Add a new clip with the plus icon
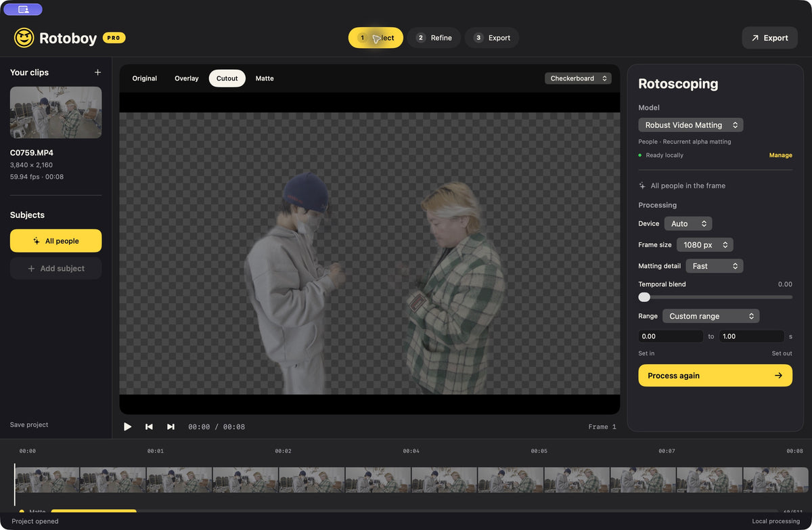The height and width of the screenshot is (530, 812). [97, 72]
